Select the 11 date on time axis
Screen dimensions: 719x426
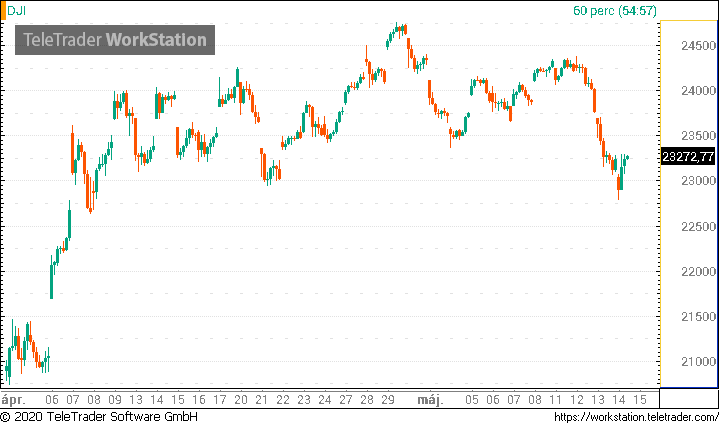pyautogui.click(x=555, y=400)
